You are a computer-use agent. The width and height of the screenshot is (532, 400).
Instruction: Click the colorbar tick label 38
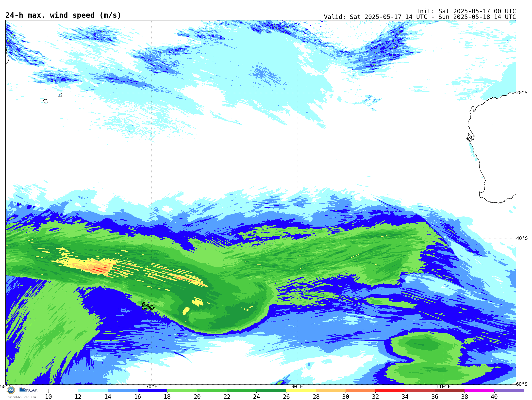pos(465,397)
